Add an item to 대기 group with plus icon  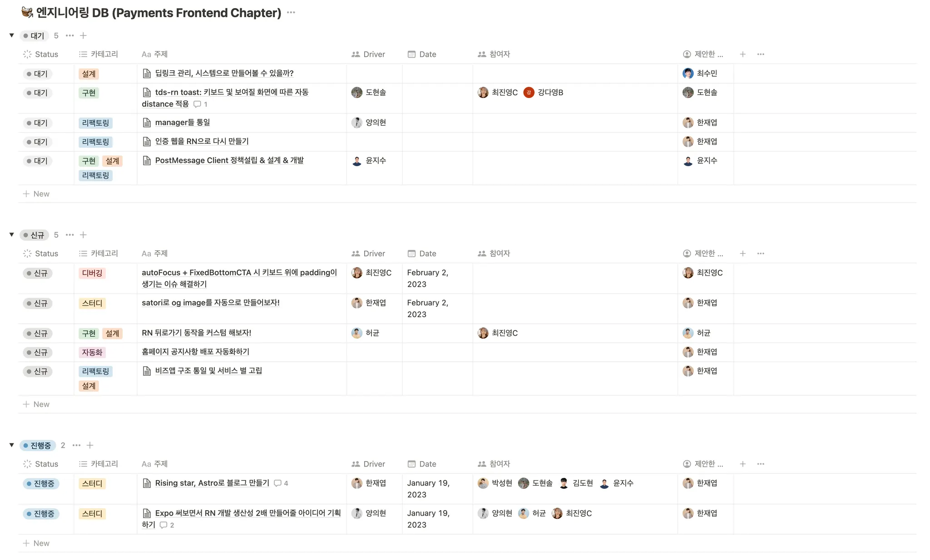click(83, 35)
